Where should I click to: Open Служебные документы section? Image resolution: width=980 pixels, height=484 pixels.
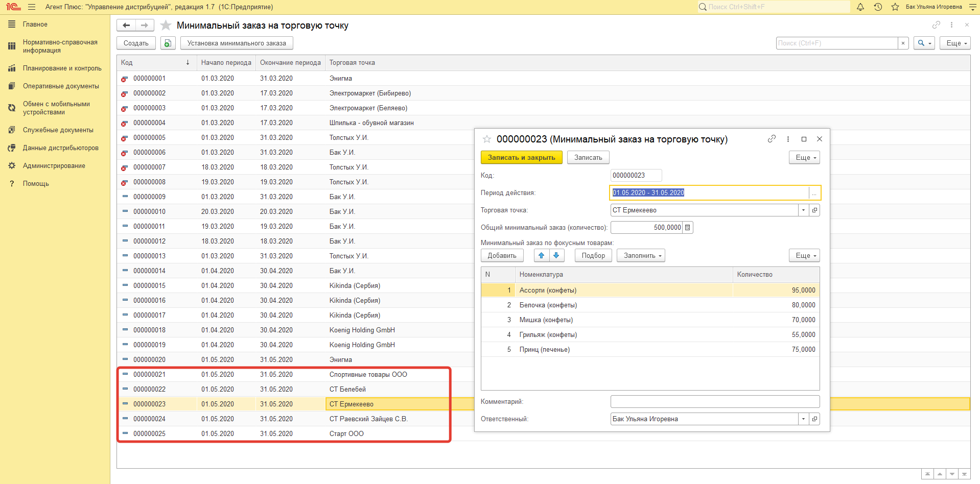click(x=58, y=130)
